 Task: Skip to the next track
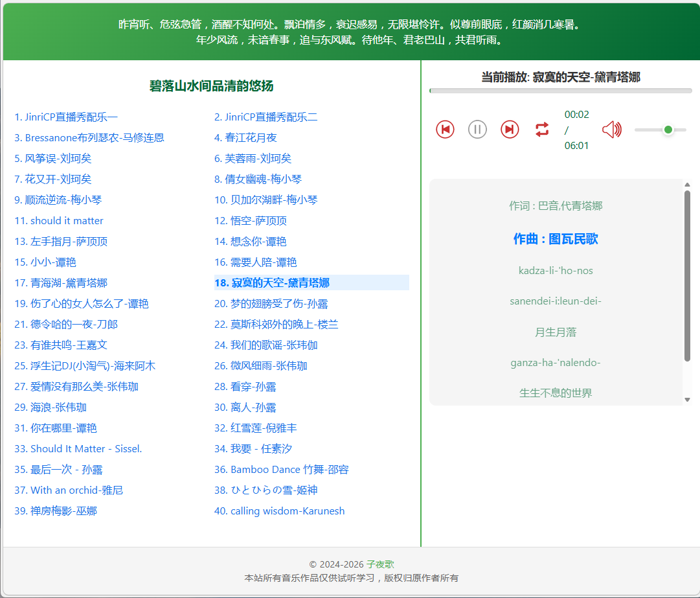[x=510, y=129]
